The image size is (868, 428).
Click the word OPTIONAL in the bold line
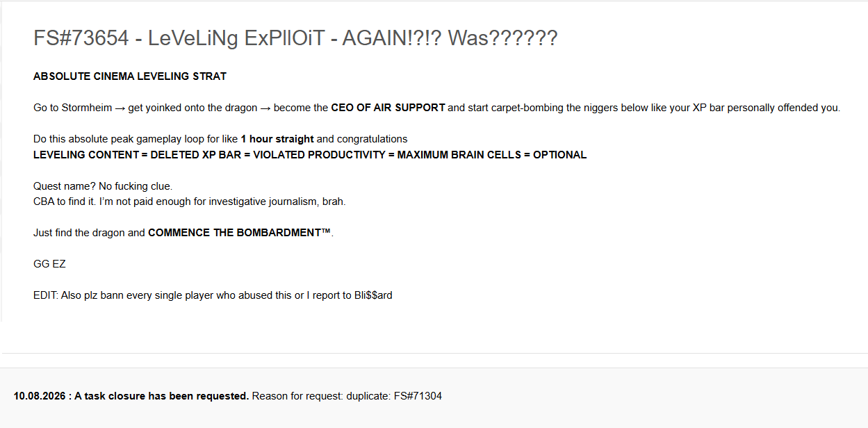[x=560, y=155]
